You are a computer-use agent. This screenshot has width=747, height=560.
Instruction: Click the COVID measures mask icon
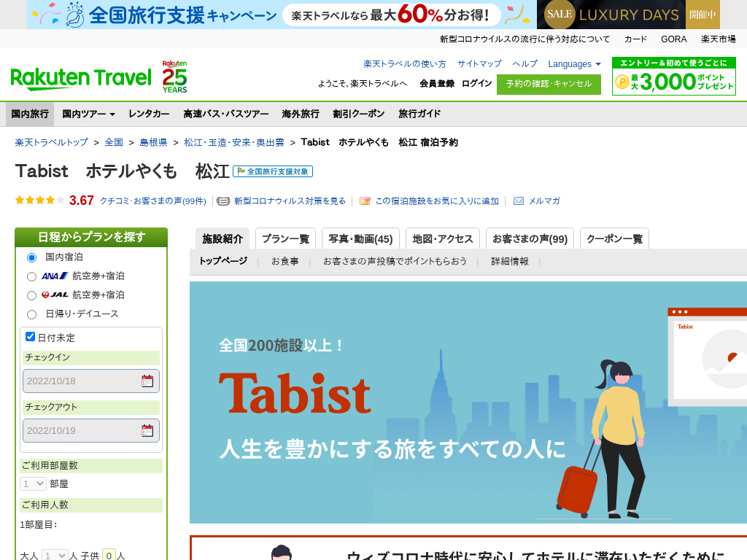[x=223, y=201]
